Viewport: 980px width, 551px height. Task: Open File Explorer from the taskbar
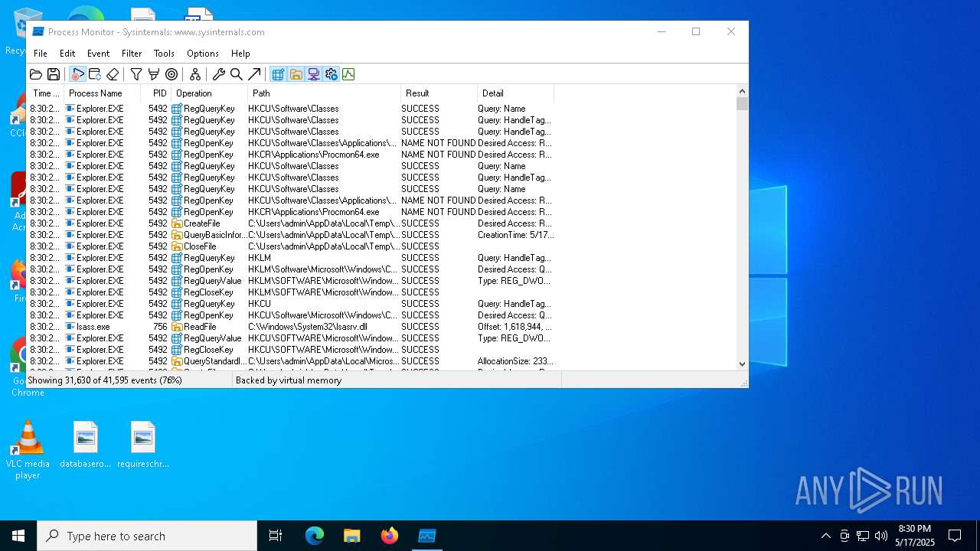click(x=352, y=536)
